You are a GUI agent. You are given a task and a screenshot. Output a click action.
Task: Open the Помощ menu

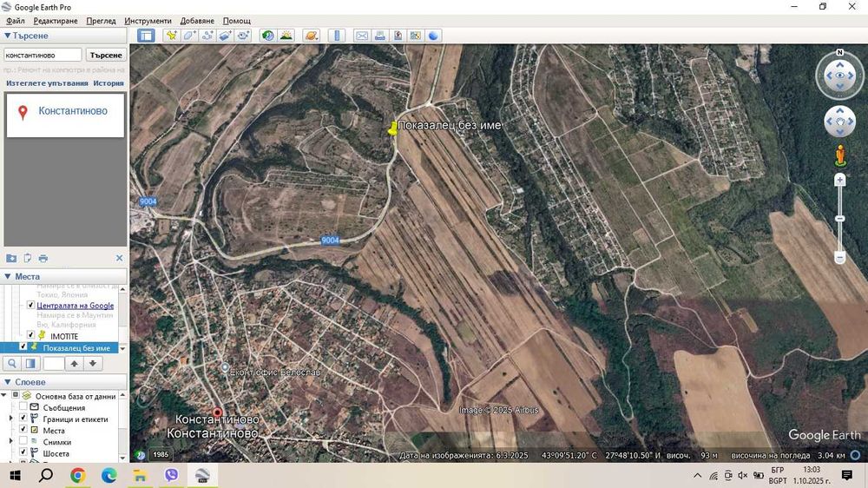236,21
